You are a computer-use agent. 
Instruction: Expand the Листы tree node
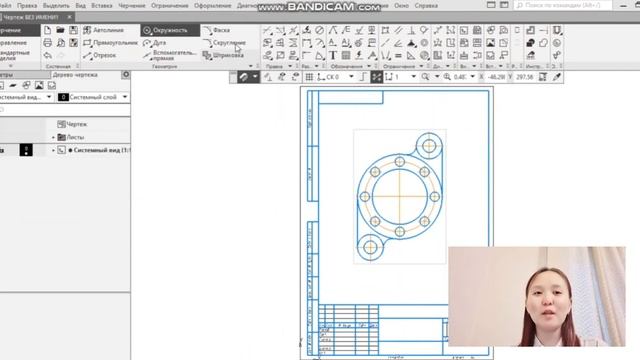(x=53, y=137)
